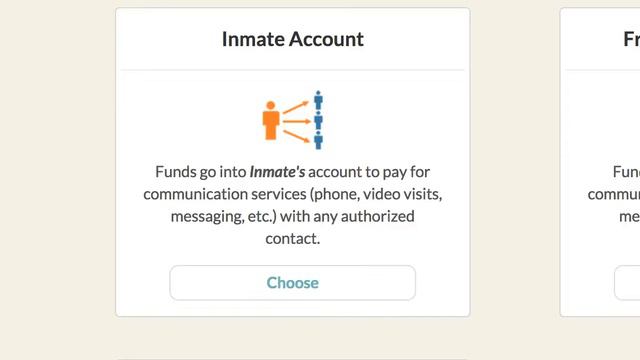
Task: Click the top blue person figure
Action: [318, 100]
